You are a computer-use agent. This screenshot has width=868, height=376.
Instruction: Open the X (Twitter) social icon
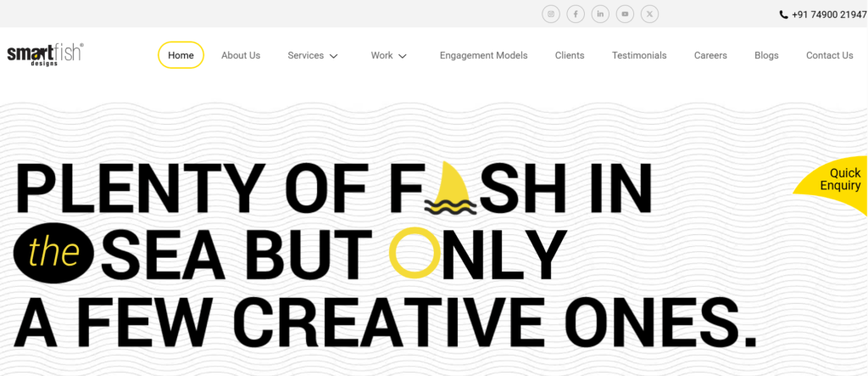click(x=650, y=14)
